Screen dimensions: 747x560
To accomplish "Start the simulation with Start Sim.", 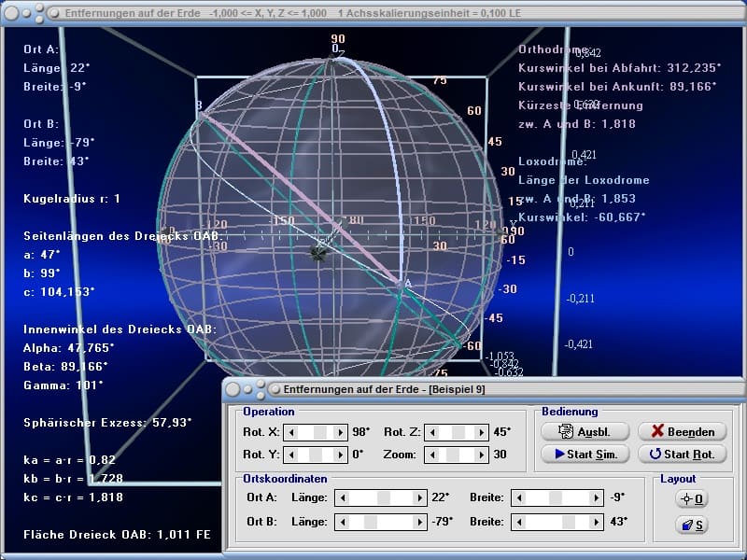I will pos(585,455).
